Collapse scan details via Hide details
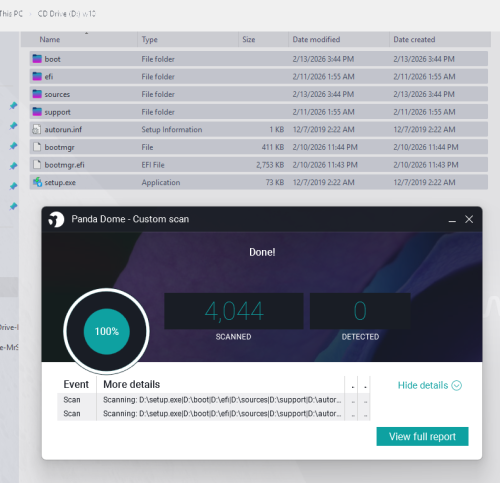 (x=430, y=385)
